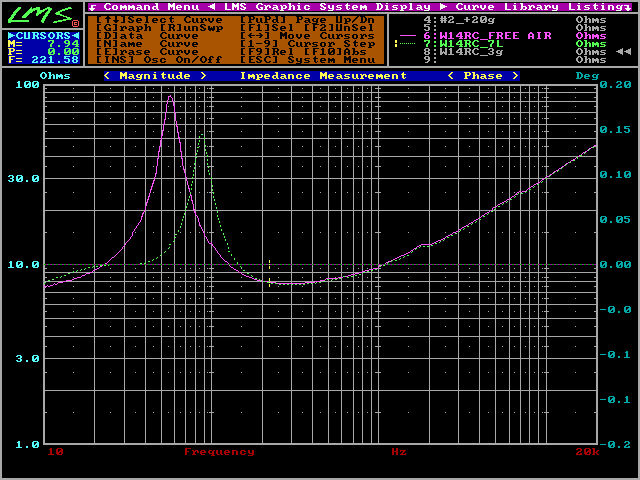Click the [F1]Sel command
The width and height of the screenshot is (640, 480).
point(267,28)
